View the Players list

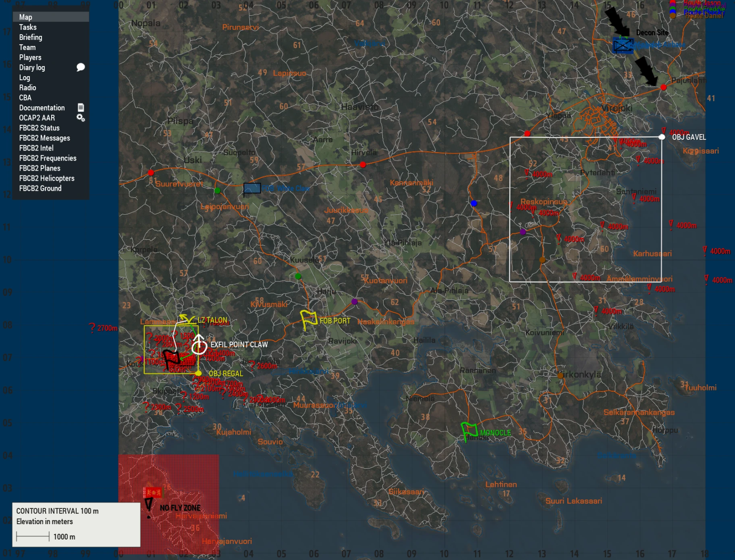point(30,57)
